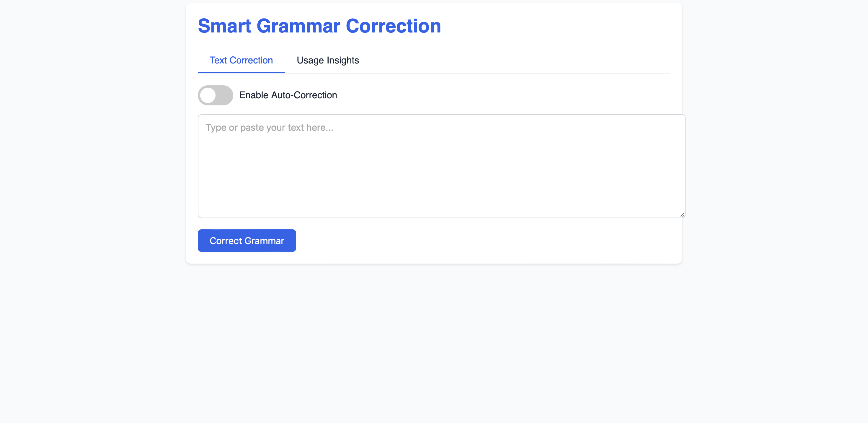Click the textarea resize handle in the corner

click(682, 215)
